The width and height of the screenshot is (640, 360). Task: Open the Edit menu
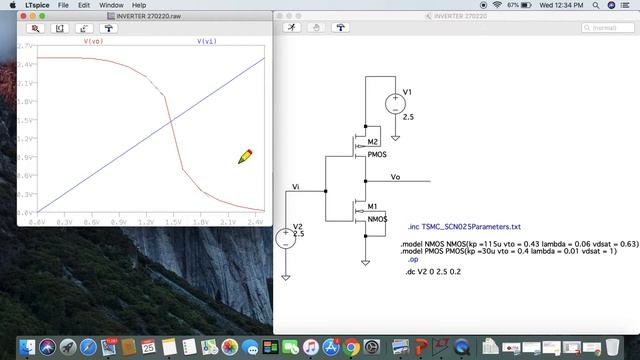click(x=84, y=5)
